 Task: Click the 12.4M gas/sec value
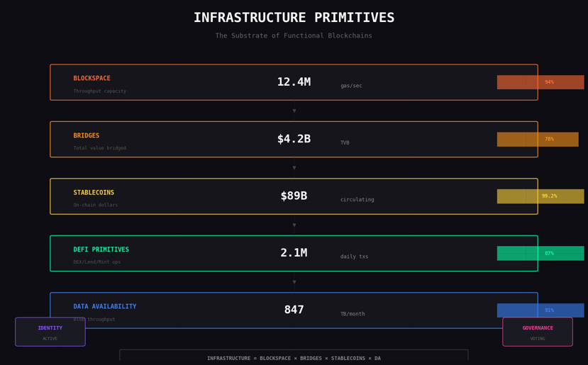click(294, 82)
